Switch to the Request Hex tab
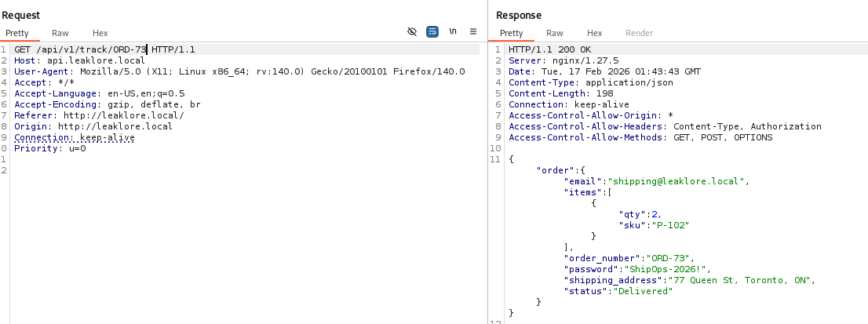Image resolution: width=868 pixels, height=324 pixels. tap(100, 33)
